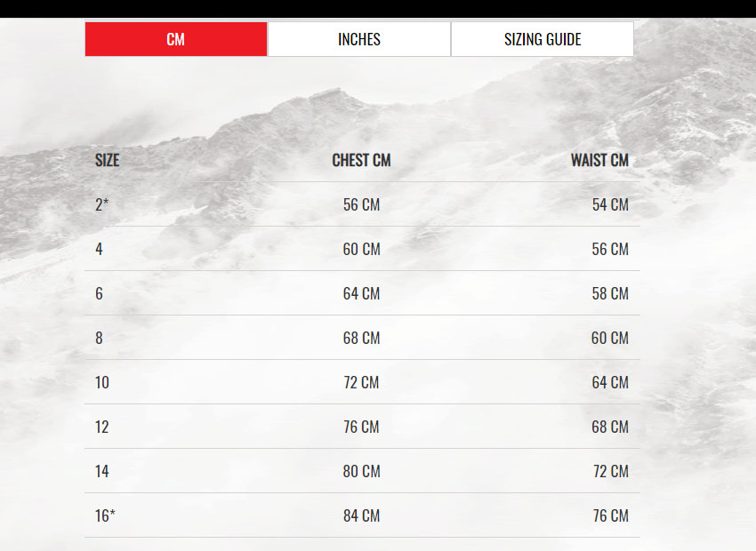Select the size 10 row label
The image size is (756, 551).
click(101, 382)
